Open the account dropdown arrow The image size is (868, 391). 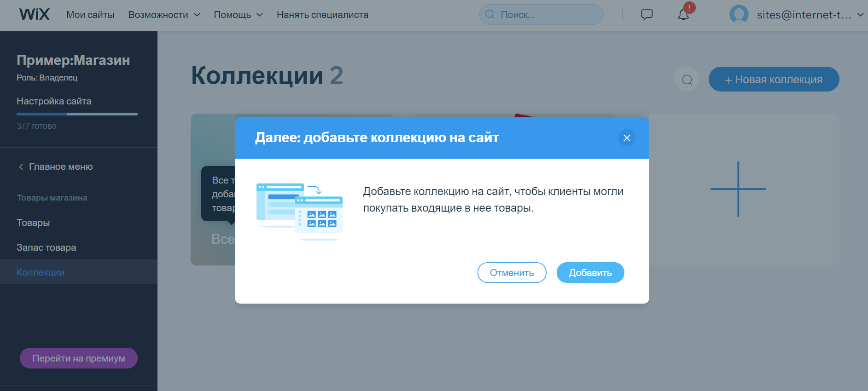pyautogui.click(x=860, y=15)
